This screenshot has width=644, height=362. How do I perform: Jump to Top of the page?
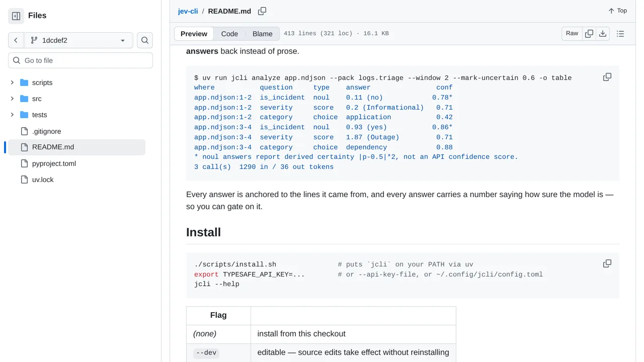pos(617,11)
